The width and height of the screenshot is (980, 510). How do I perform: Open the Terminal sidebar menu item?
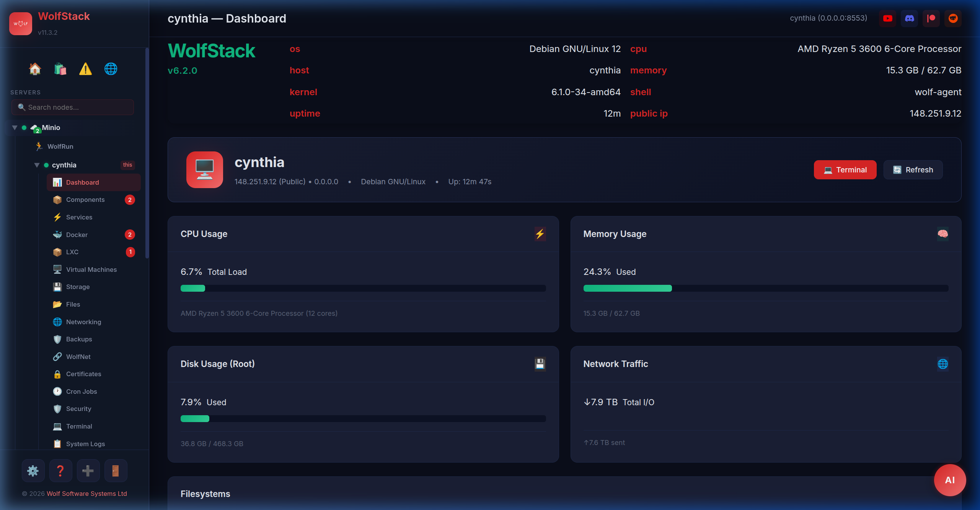tap(93, 426)
